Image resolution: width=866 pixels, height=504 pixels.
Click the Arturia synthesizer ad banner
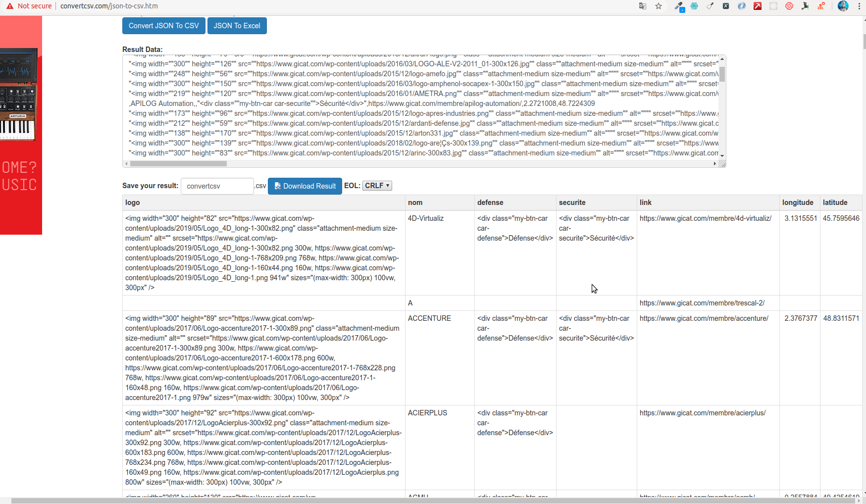[21, 125]
